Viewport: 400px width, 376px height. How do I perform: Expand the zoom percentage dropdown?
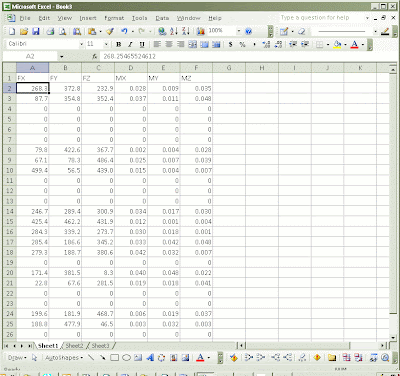tap(239, 31)
